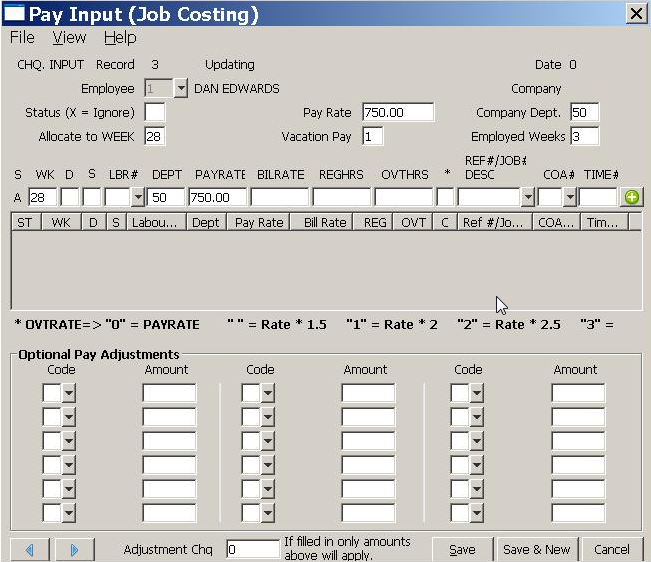
Task: Click first Amount field in right adjustments column
Action: [x=578, y=393]
